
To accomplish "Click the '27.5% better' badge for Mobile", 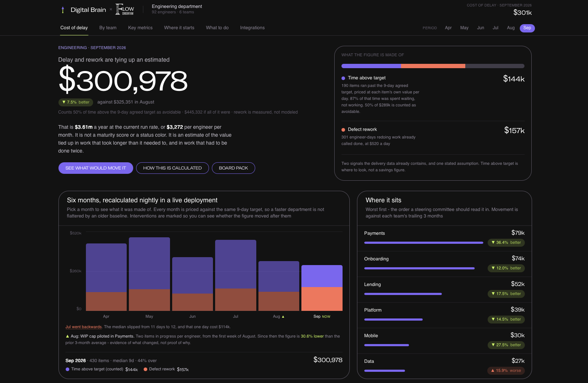I will click(506, 345).
